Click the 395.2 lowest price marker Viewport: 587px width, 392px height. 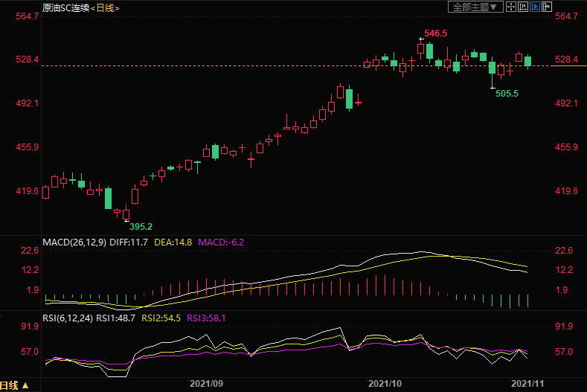click(x=141, y=226)
